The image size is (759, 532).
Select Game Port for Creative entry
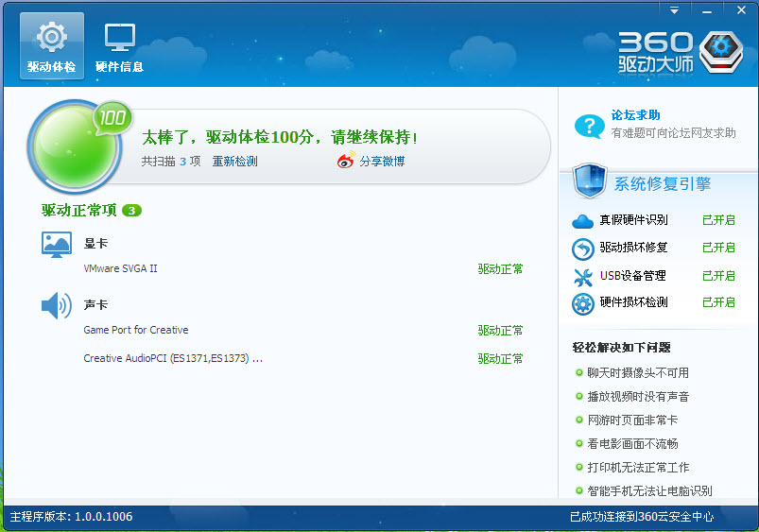(136, 330)
